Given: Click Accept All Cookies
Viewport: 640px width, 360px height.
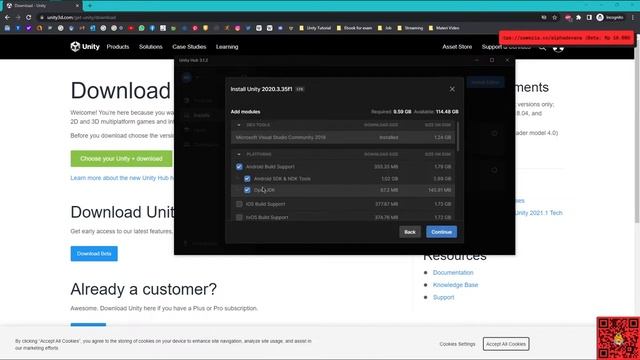Looking at the screenshot, I should [506, 344].
